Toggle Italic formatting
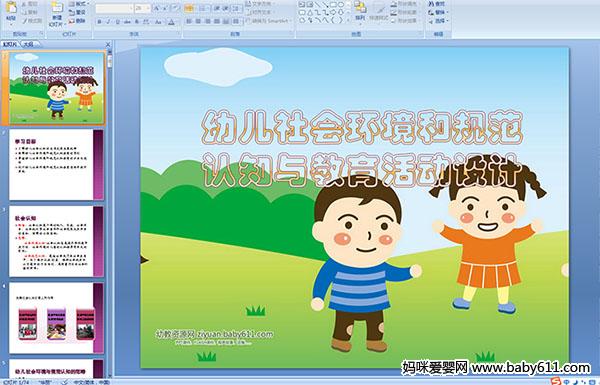The width and height of the screenshot is (600, 385). click(x=108, y=22)
